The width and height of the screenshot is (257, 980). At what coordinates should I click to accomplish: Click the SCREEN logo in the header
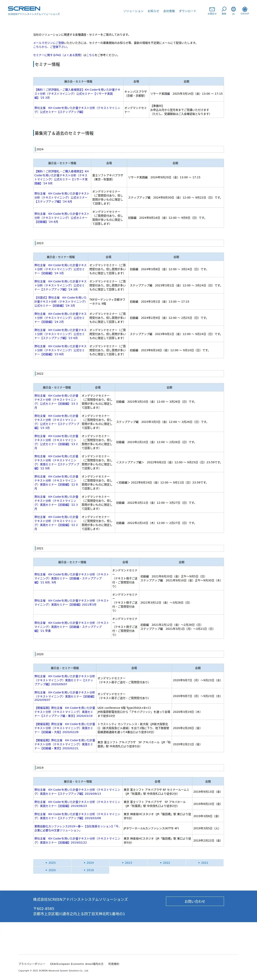(x=24, y=8)
